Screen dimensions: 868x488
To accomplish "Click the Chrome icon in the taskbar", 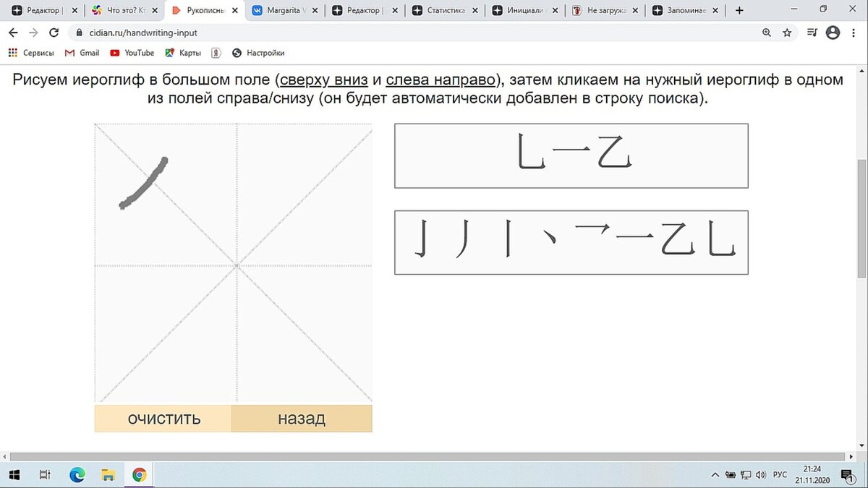I will (140, 474).
